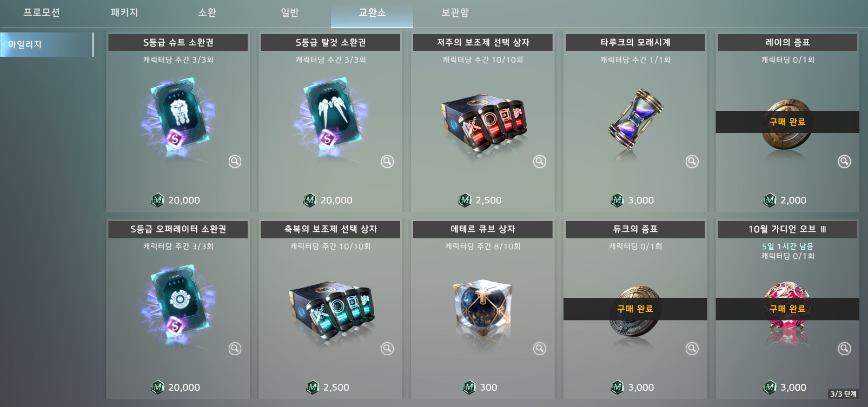Click the 3/3 단계 stage indicator

click(844, 394)
